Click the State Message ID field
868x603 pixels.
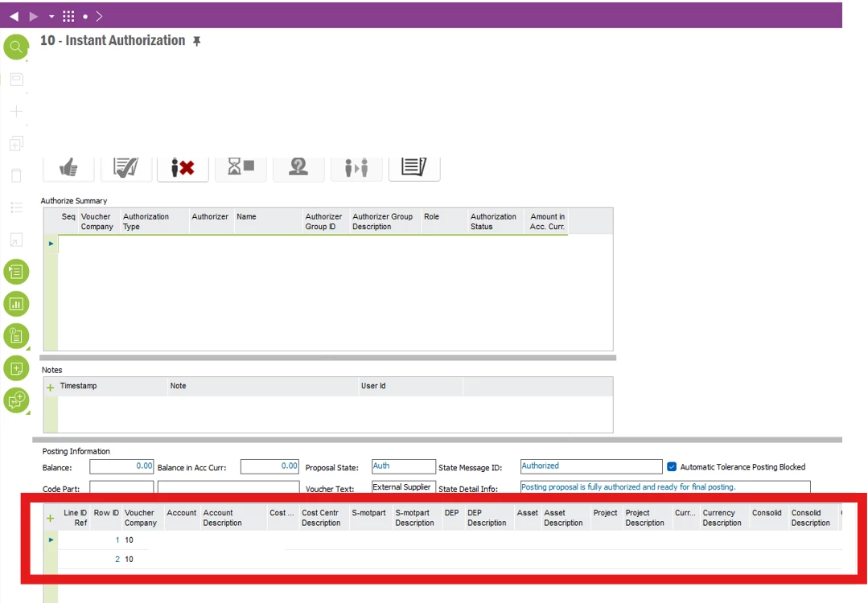pos(591,467)
